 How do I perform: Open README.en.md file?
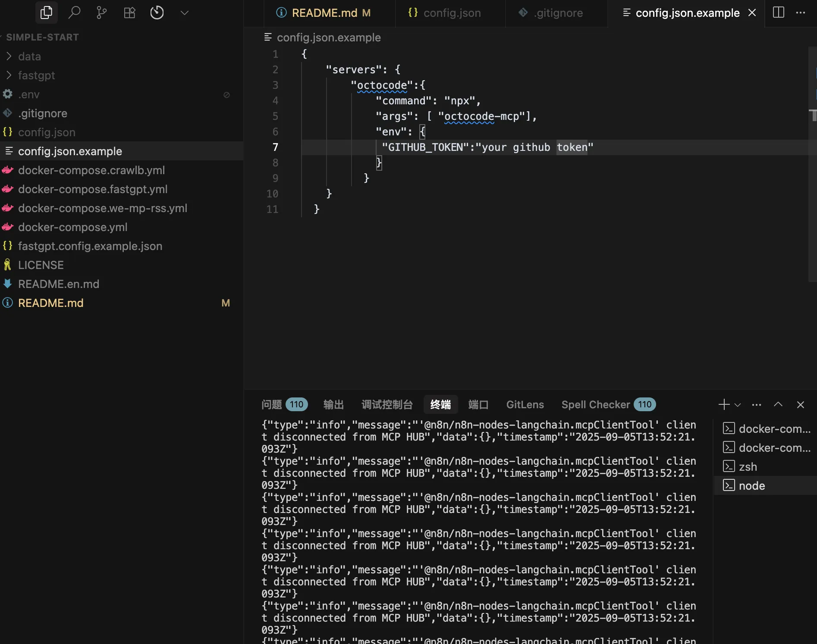(122, 284)
